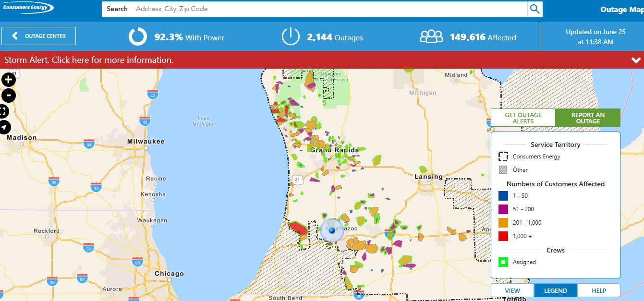Click the Milwaukee map label

pos(146,142)
